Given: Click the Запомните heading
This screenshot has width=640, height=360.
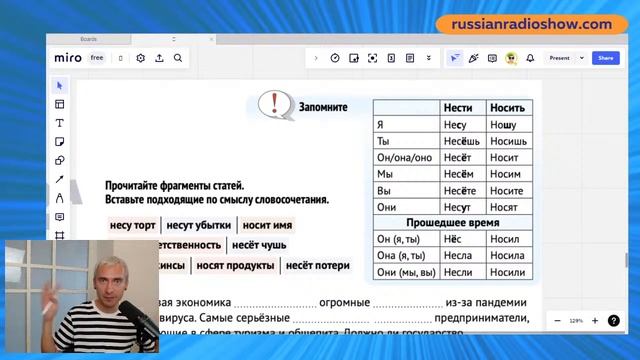Looking at the screenshot, I should (x=323, y=107).
